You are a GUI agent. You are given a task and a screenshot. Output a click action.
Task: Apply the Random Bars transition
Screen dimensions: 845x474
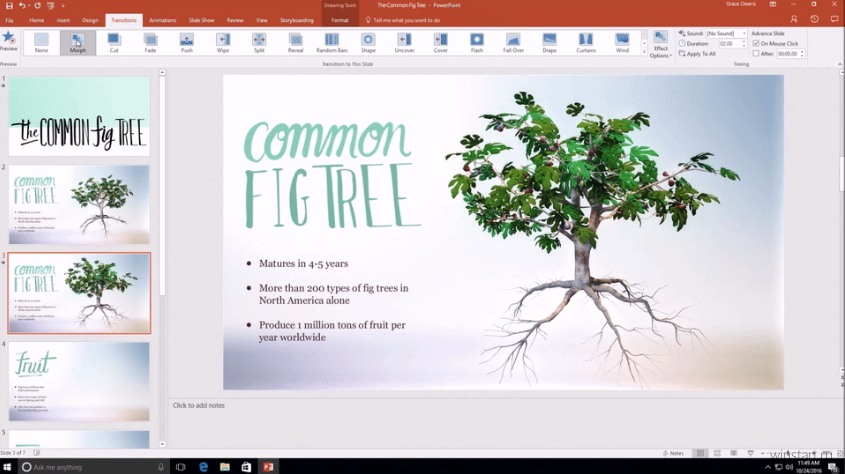pos(331,43)
